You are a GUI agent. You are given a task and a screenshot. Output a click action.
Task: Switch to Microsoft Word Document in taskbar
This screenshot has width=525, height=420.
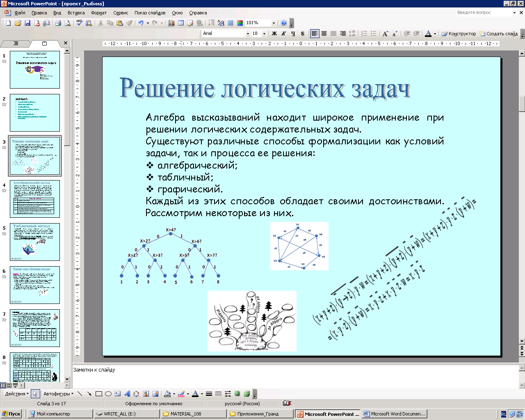pyautogui.click(x=395, y=414)
